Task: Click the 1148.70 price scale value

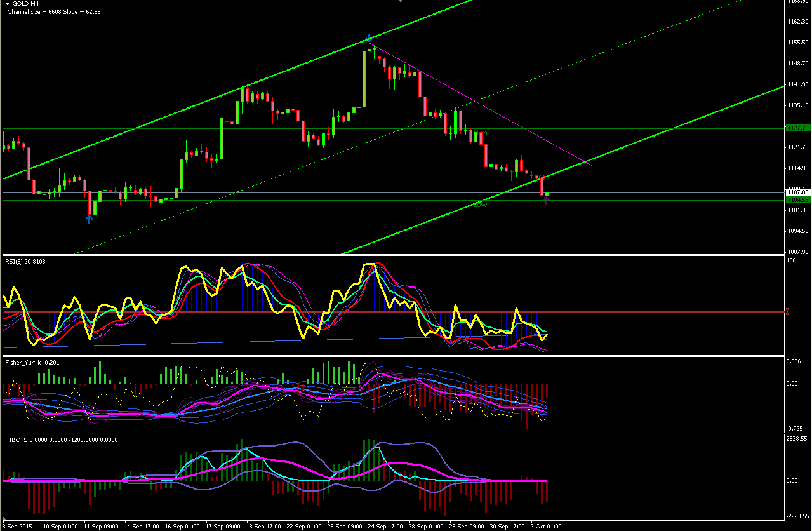Action: point(797,64)
